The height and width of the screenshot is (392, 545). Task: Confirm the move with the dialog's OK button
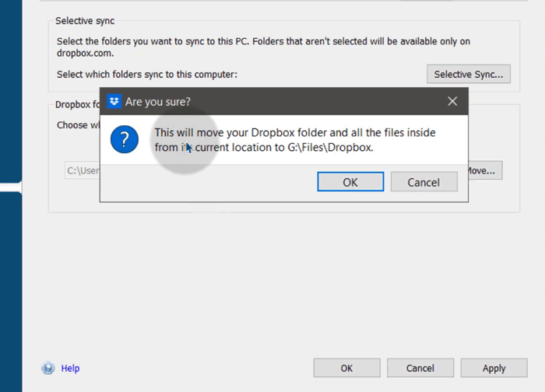click(x=350, y=181)
